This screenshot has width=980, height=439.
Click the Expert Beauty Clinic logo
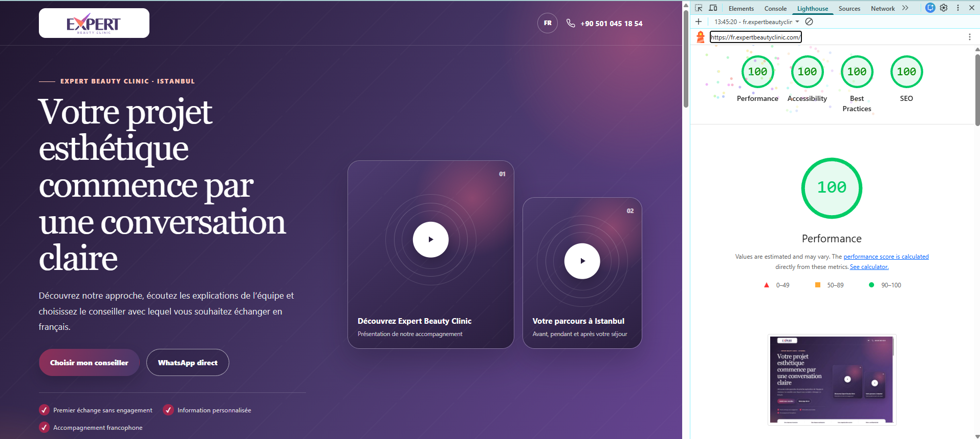[x=94, y=23]
